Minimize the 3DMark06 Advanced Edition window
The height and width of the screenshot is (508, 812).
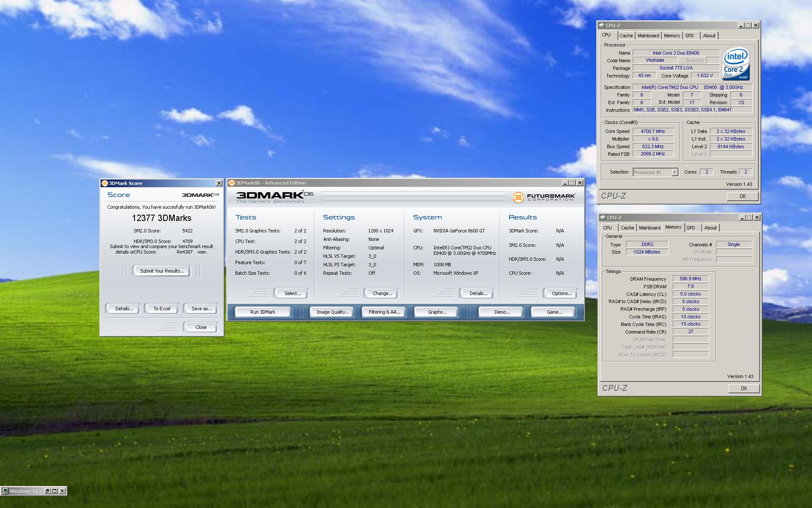click(x=565, y=183)
